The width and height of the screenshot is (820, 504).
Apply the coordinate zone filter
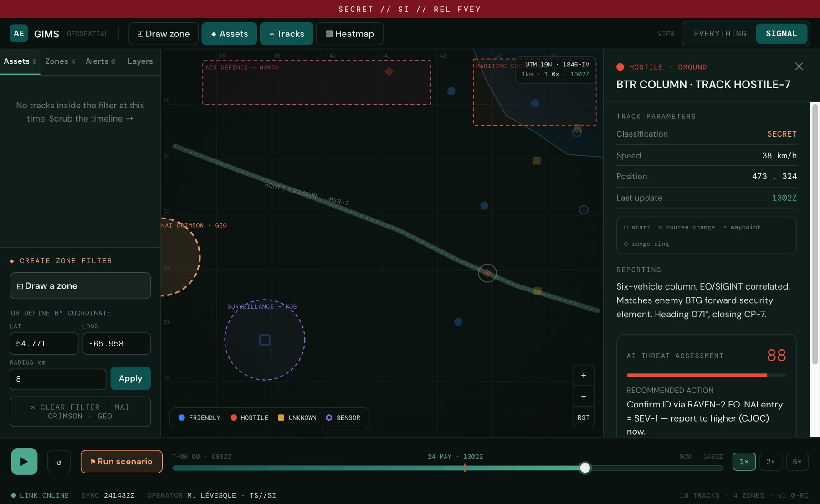130,378
